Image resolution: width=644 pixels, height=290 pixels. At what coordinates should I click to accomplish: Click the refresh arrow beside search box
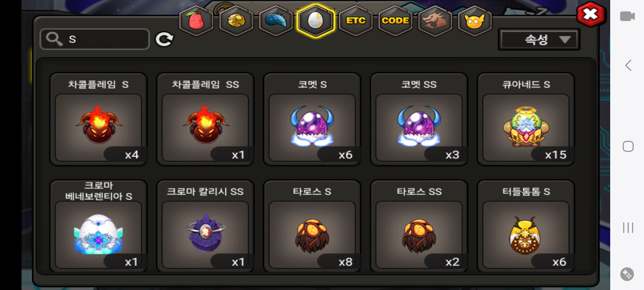164,39
